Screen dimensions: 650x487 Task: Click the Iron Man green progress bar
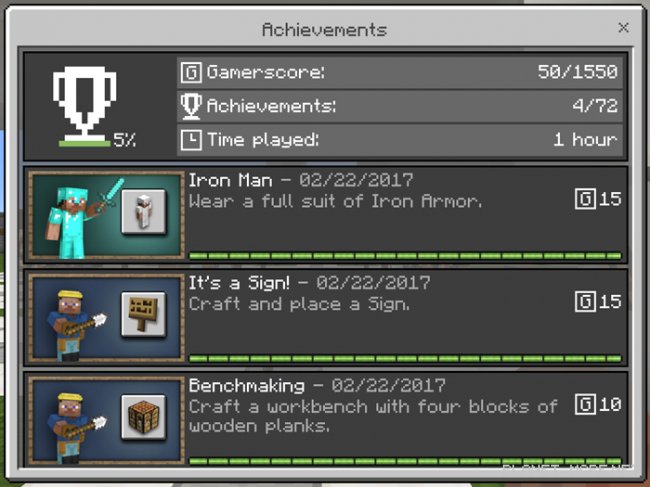pos(405,256)
